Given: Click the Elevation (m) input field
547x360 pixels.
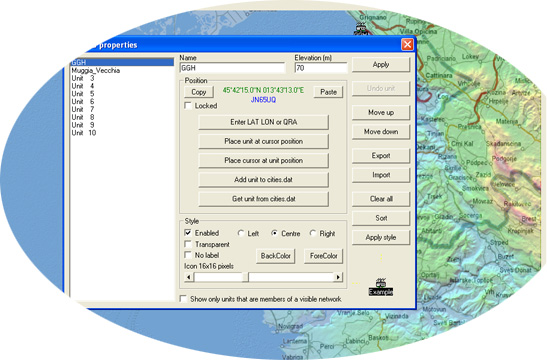Looking at the screenshot, I should coord(321,68).
